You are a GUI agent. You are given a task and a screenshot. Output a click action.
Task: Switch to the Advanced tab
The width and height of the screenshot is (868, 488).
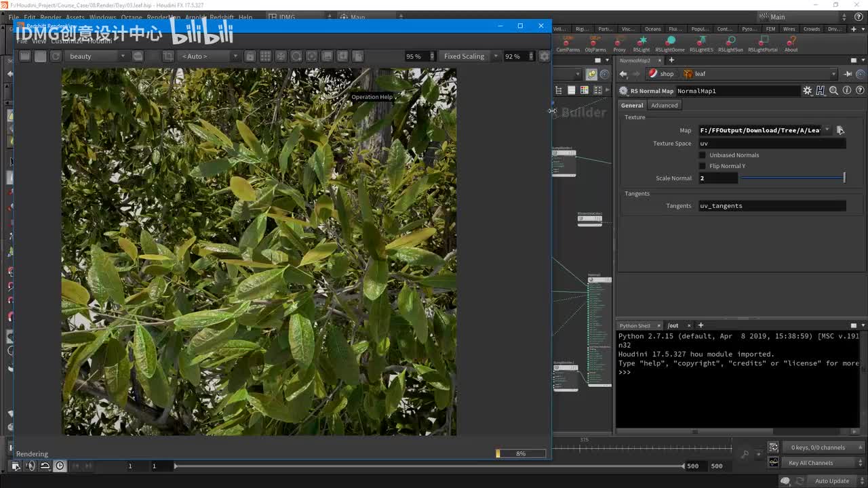pyautogui.click(x=664, y=105)
